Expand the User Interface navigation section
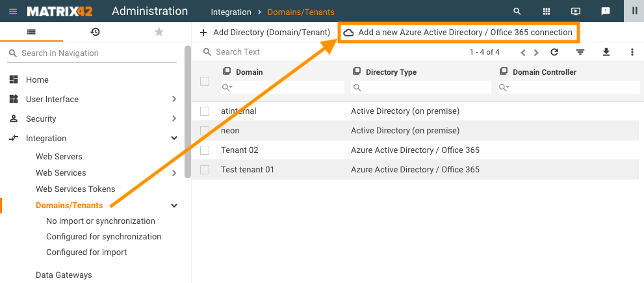Screen dimensions: 644x283 (174, 99)
